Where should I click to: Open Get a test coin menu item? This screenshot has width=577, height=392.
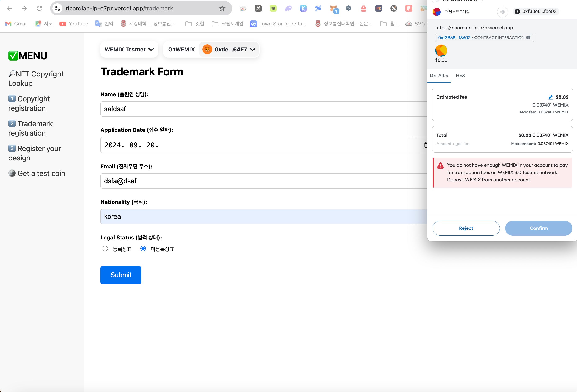(37, 173)
